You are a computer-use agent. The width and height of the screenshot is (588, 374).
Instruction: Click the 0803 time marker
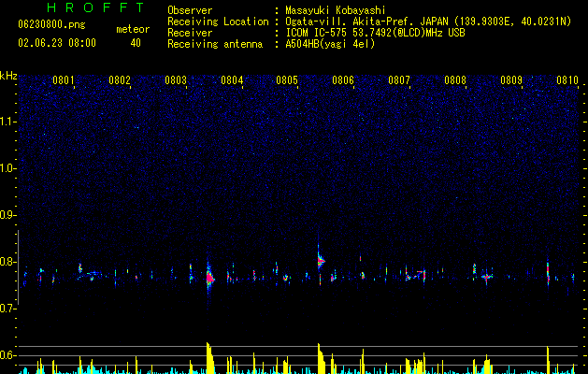pyautogui.click(x=176, y=80)
